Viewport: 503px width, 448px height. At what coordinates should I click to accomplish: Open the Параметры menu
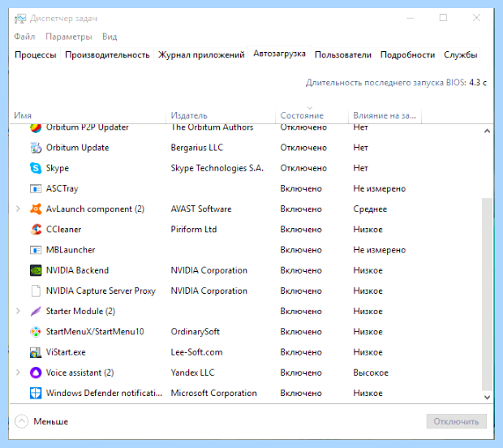[69, 37]
